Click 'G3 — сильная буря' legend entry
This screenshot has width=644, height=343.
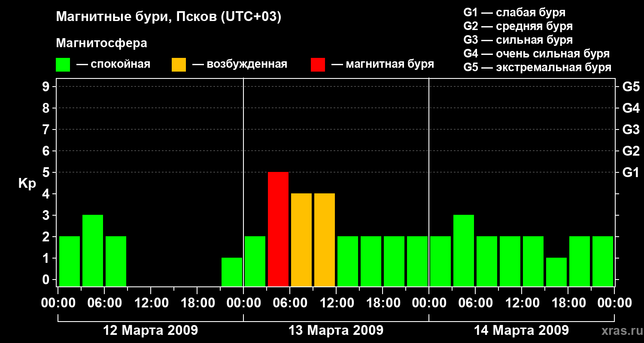coord(518,40)
